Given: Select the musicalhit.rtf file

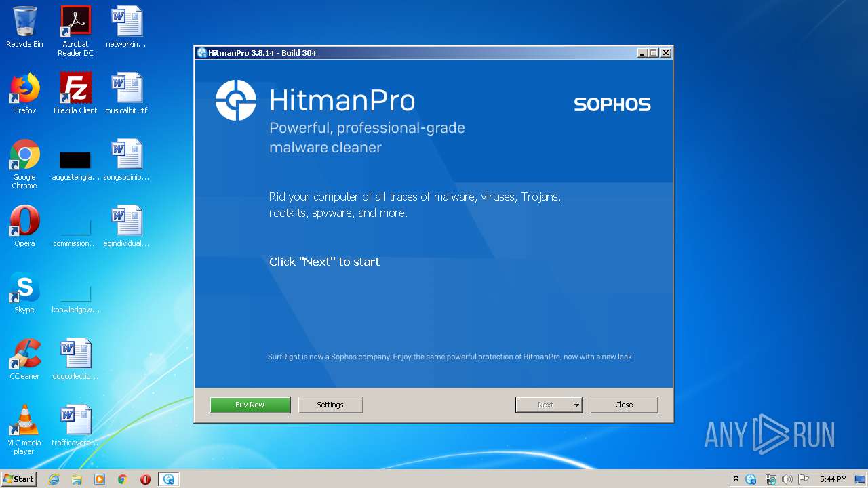Looking at the screenshot, I should point(126,94).
